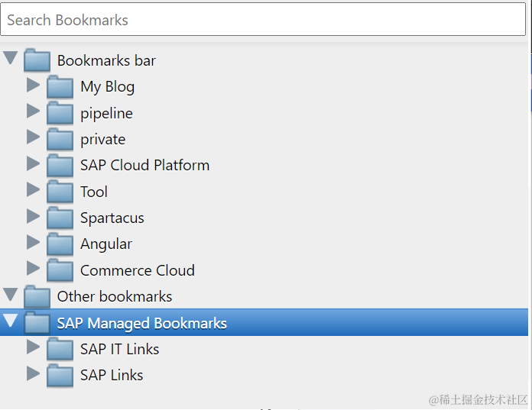Click the pipeline folder icon
Image resolution: width=532 pixels, height=410 pixels.
[60, 113]
